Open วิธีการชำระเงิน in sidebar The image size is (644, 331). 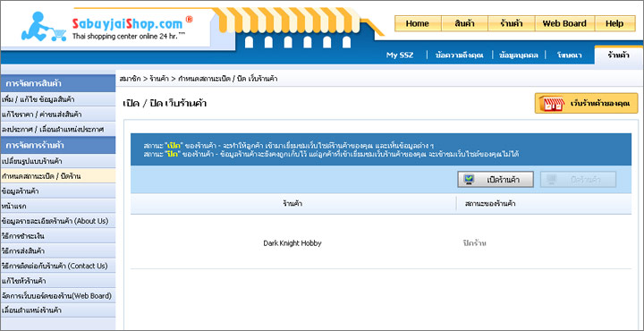coord(57,236)
